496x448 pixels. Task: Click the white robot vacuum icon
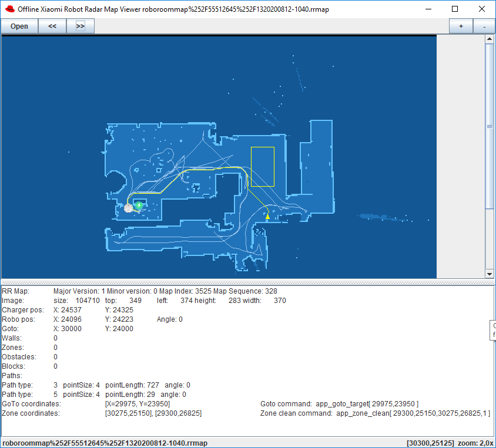(129, 208)
